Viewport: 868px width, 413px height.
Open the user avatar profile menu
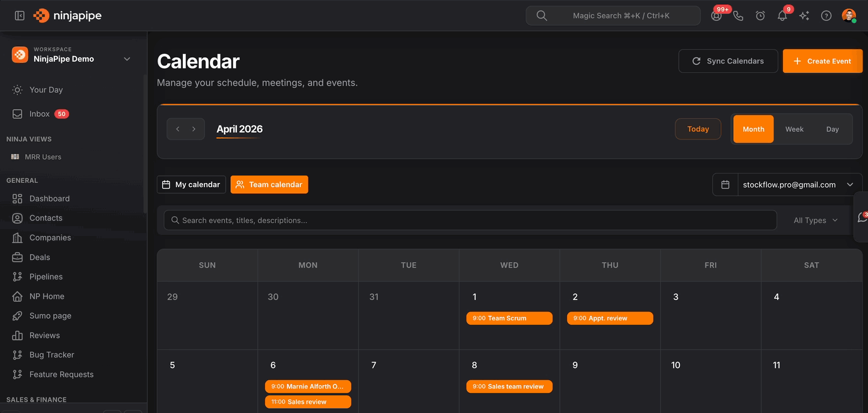point(849,16)
